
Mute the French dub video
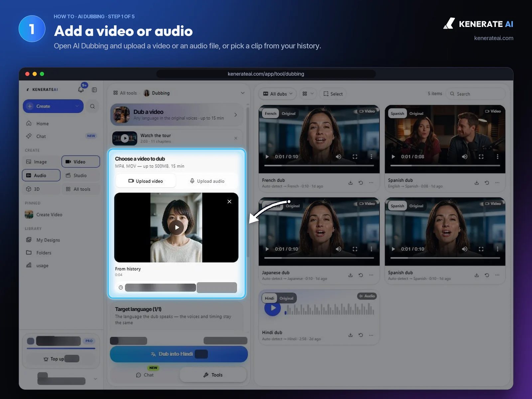(x=338, y=157)
